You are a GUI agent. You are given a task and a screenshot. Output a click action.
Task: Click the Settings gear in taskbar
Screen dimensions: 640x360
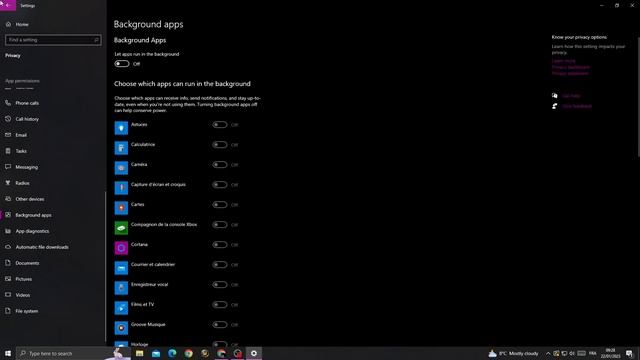pos(254,353)
